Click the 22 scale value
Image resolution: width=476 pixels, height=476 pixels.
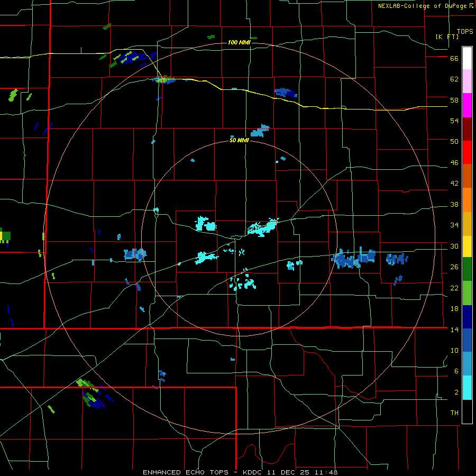tap(454, 288)
